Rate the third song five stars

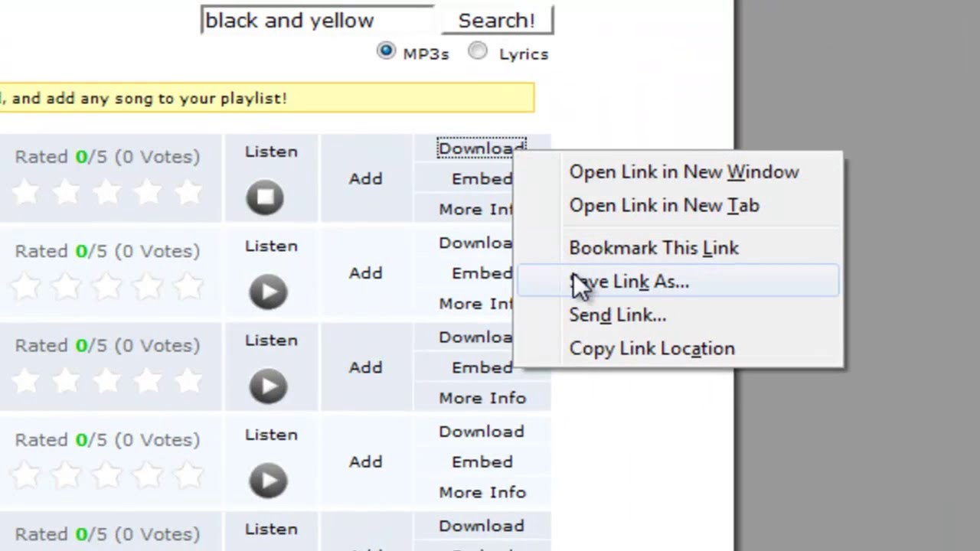[188, 380]
